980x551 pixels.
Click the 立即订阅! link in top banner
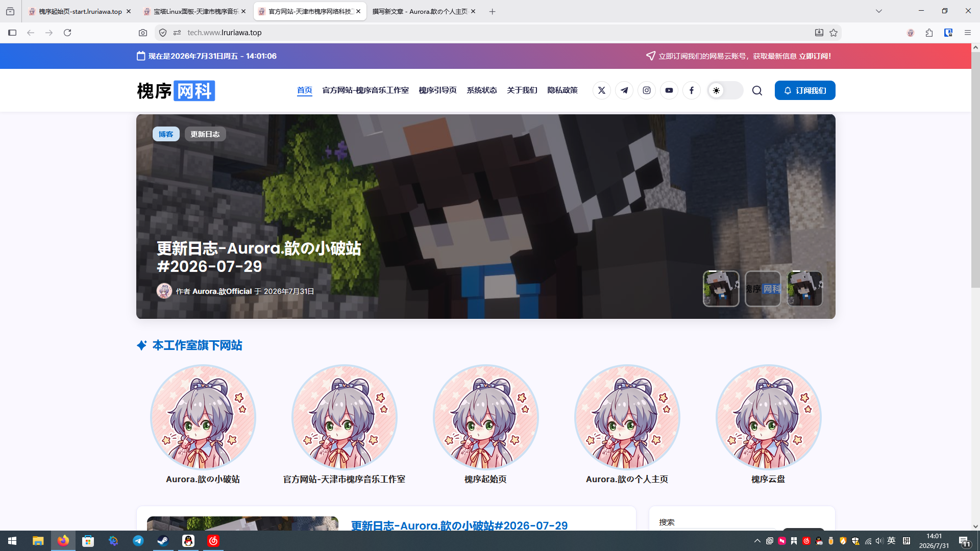815,56
